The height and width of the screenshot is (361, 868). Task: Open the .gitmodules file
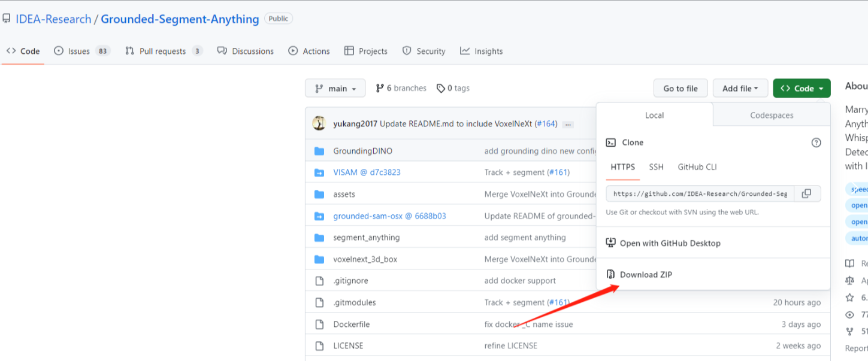[x=355, y=302]
